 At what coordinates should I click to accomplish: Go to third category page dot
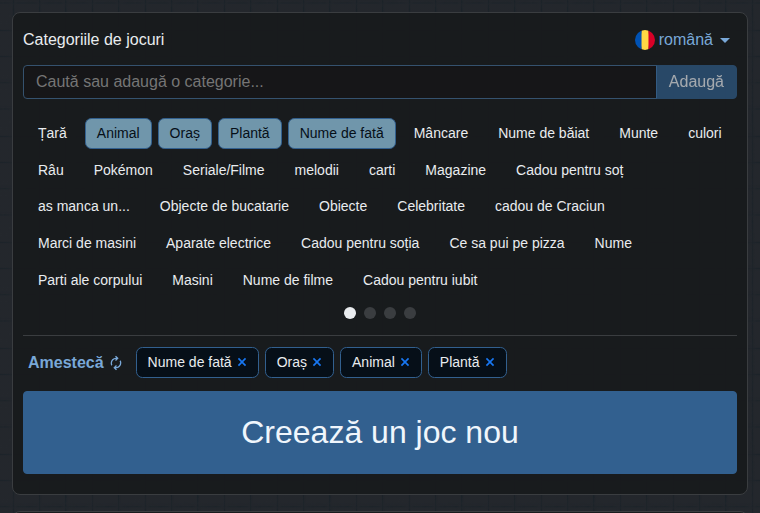pos(390,313)
